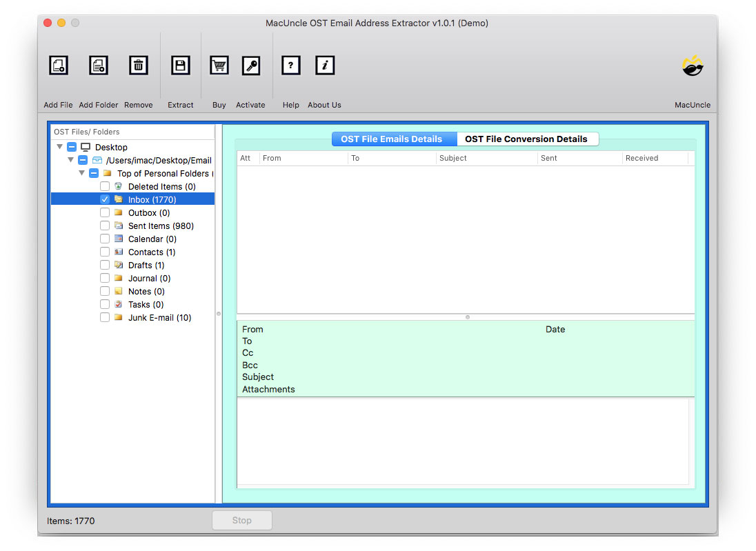Check the Junk E-mail checkbox
This screenshot has height=551, width=756.
pos(105,317)
